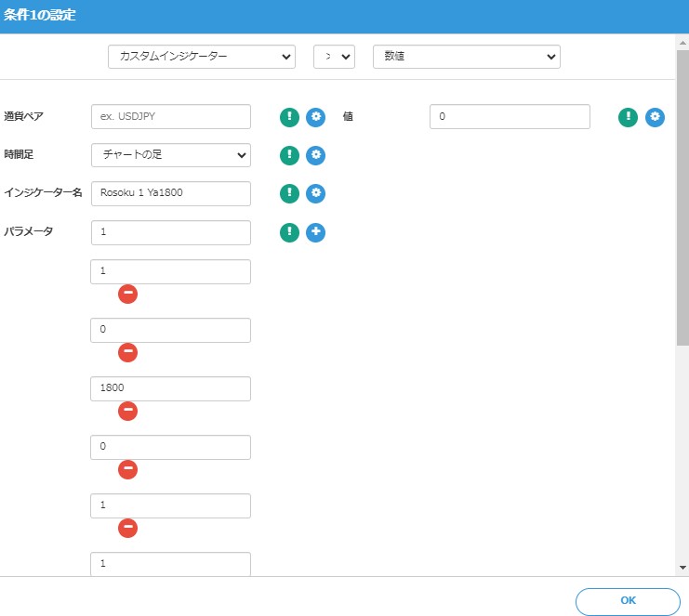
Task: Add a parameter with the blue plus icon
Action: click(x=316, y=232)
